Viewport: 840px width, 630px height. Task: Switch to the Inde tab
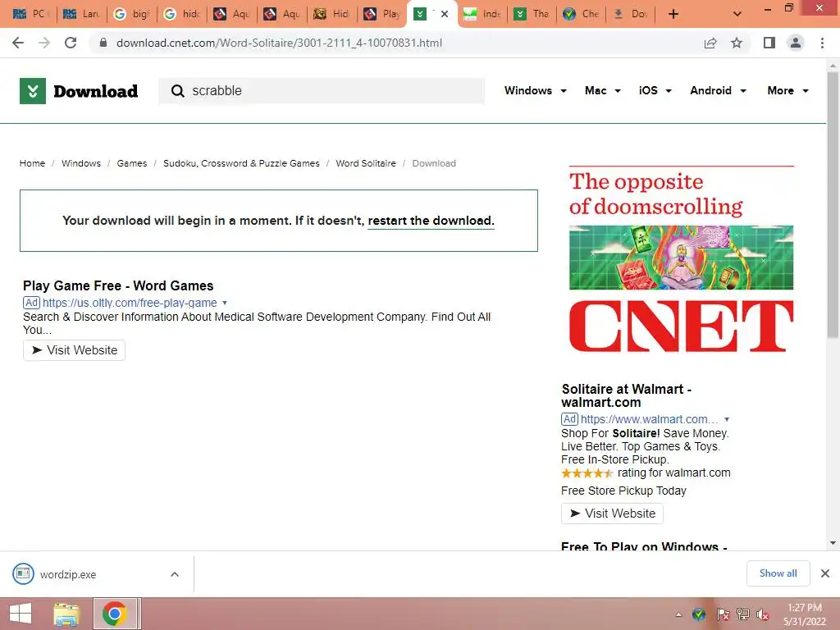482,14
